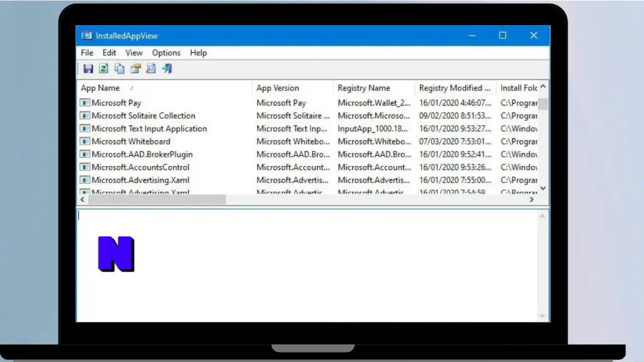Screen dimensions: 644x362
Task: Click the lower pane scroll up arrow
Action: pyautogui.click(x=542, y=216)
